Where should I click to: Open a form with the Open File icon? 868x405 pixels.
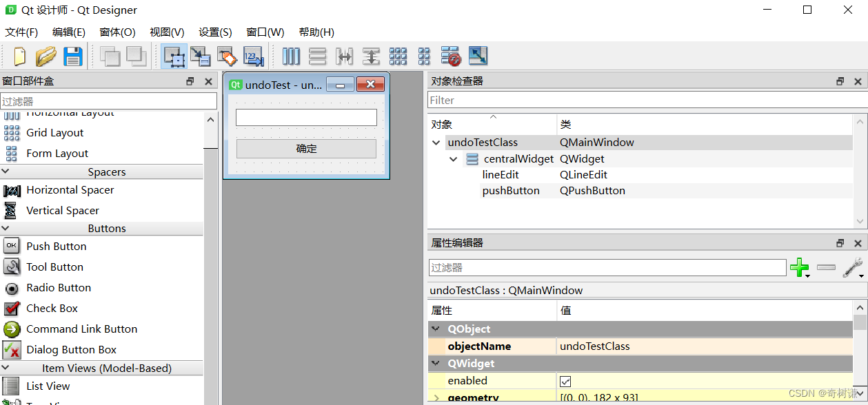click(x=46, y=56)
